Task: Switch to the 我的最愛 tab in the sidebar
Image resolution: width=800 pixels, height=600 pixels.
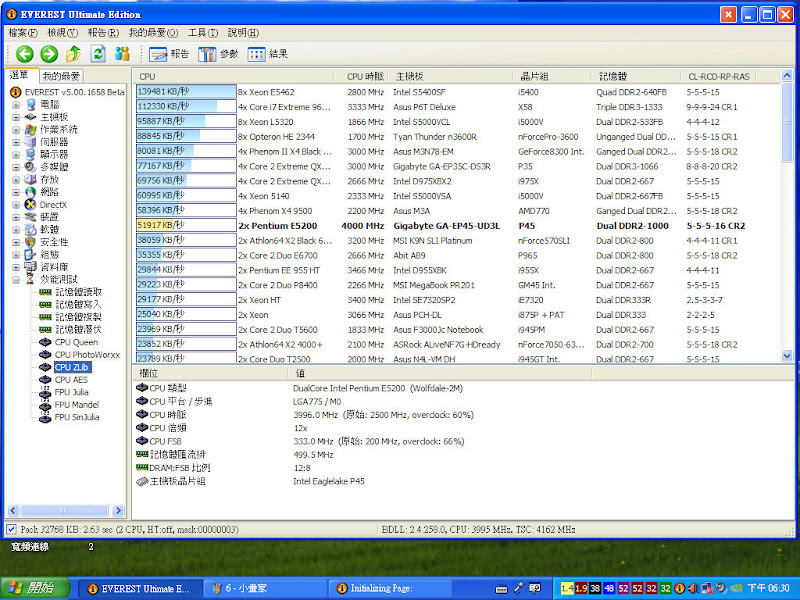Action: click(x=61, y=76)
